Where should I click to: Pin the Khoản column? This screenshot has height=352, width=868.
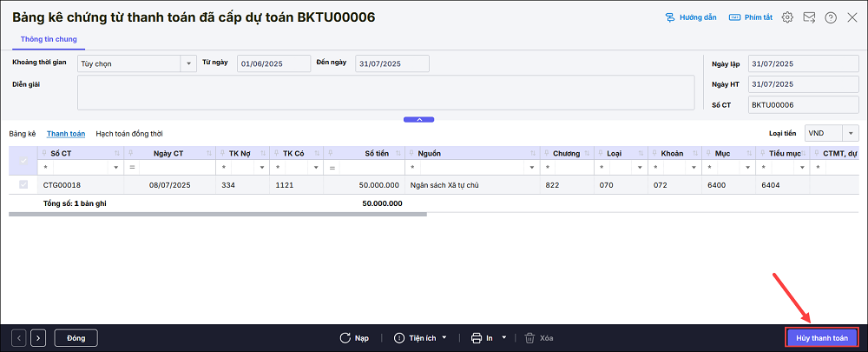point(654,153)
